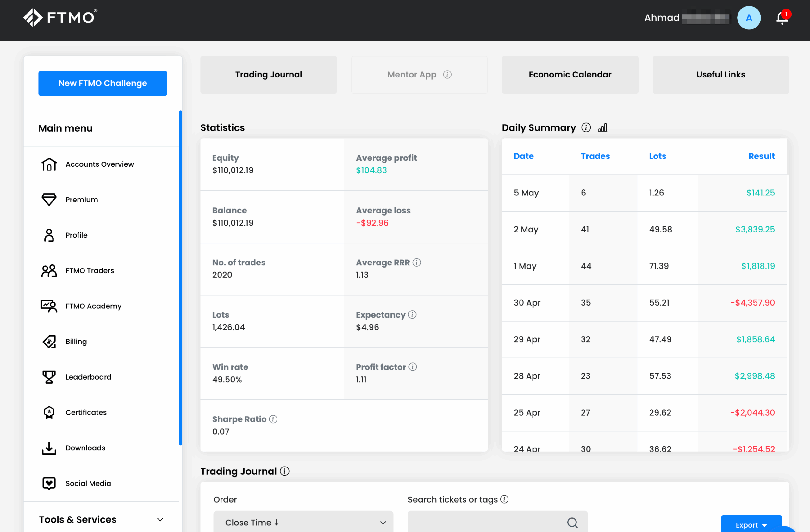Click the Ahmad username
Image resolution: width=810 pixels, height=532 pixels.
(662, 18)
